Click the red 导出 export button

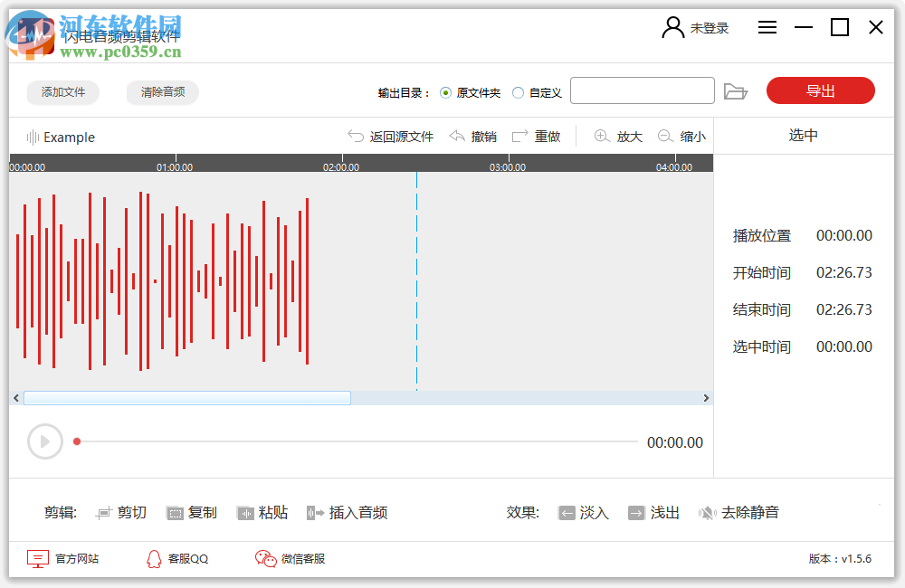[x=820, y=90]
